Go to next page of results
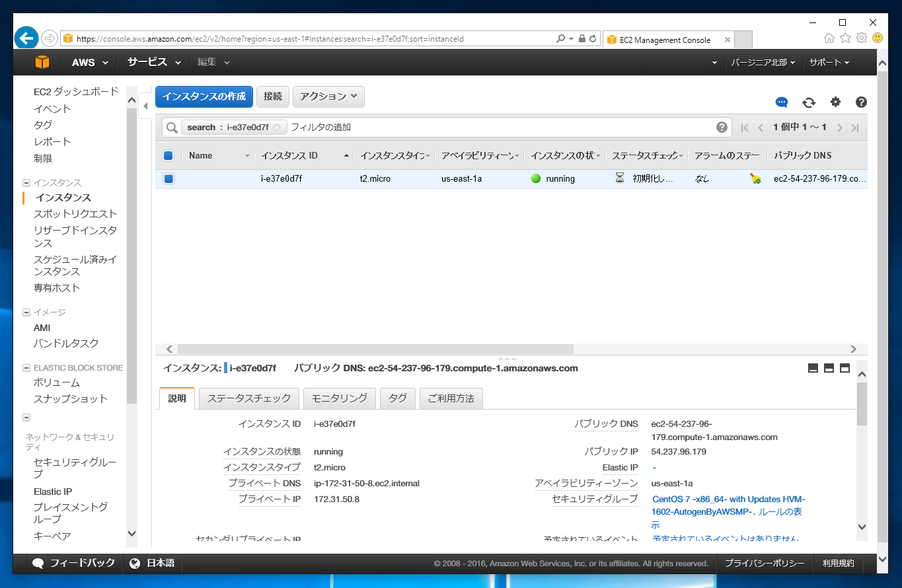This screenshot has height=588, width=902. coord(840,128)
